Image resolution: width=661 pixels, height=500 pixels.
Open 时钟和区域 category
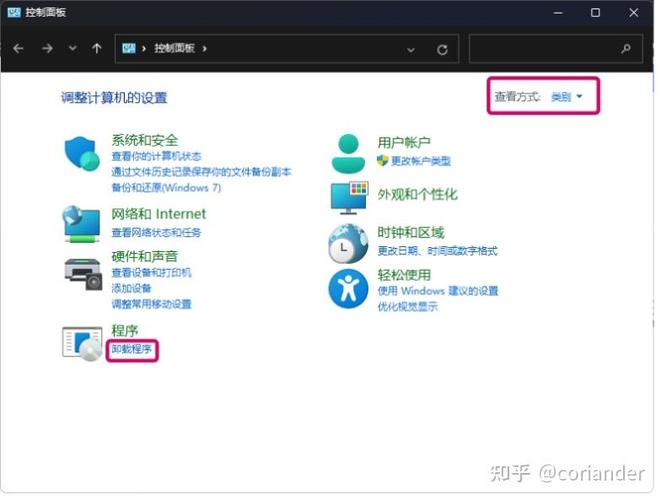[411, 232]
